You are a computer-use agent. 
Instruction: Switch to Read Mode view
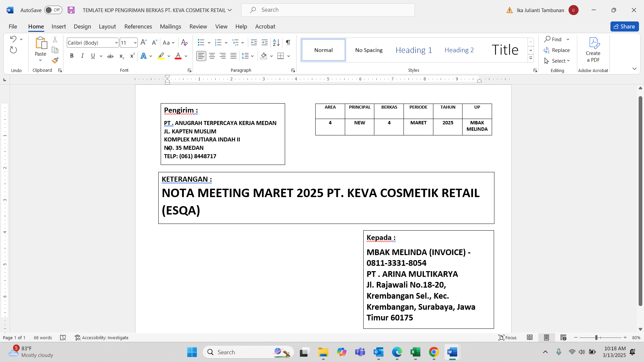pos(530,338)
